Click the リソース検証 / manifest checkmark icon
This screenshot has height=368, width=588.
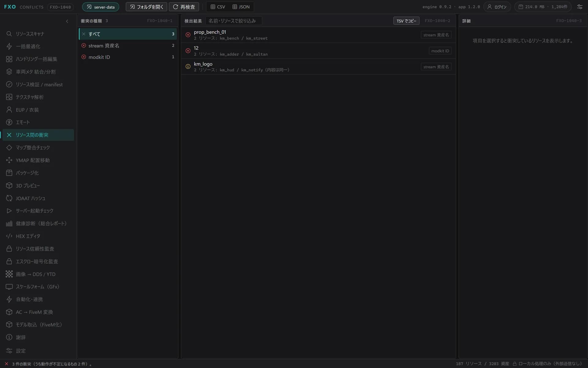(x=9, y=84)
